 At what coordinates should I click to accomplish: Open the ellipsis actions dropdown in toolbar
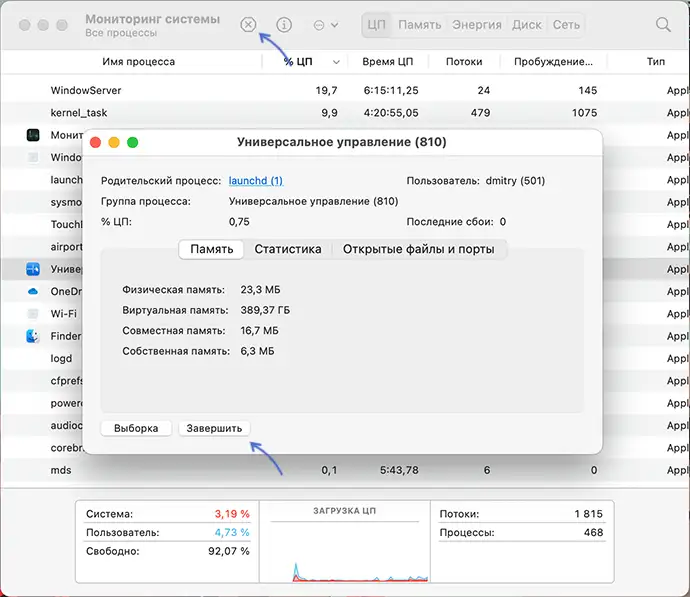coord(325,25)
